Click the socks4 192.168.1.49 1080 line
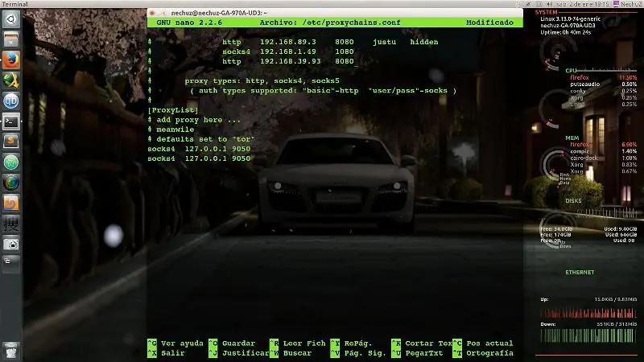Viewport: 644px width, 362px height. [250, 51]
